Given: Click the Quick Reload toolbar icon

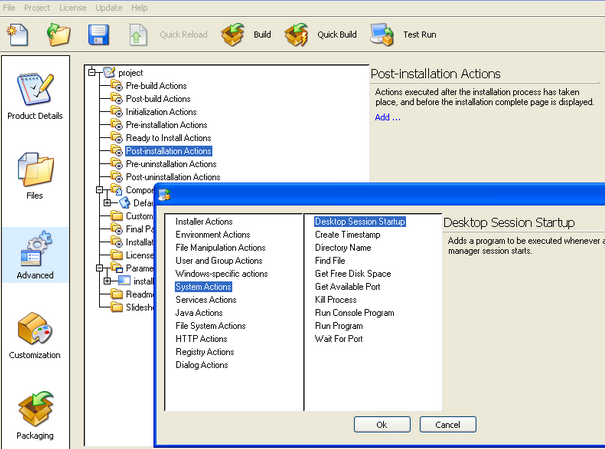Looking at the screenshot, I should coord(138,35).
